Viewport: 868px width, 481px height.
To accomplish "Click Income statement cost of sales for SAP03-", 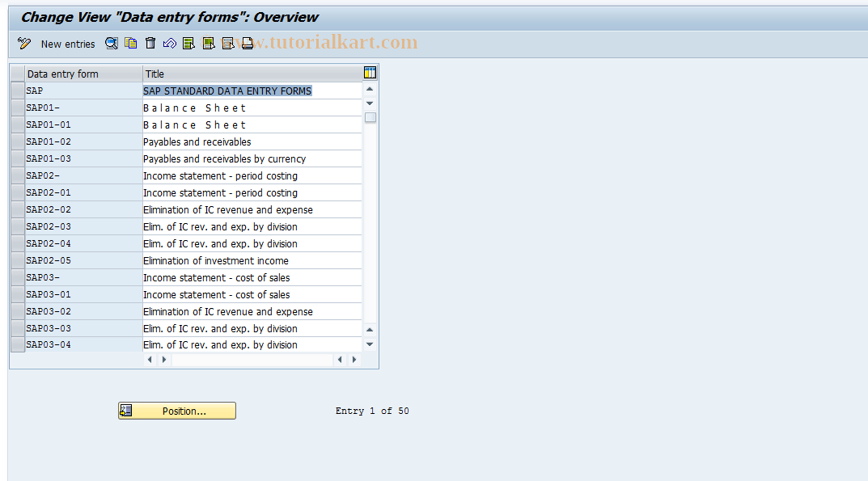I will 252,277.
